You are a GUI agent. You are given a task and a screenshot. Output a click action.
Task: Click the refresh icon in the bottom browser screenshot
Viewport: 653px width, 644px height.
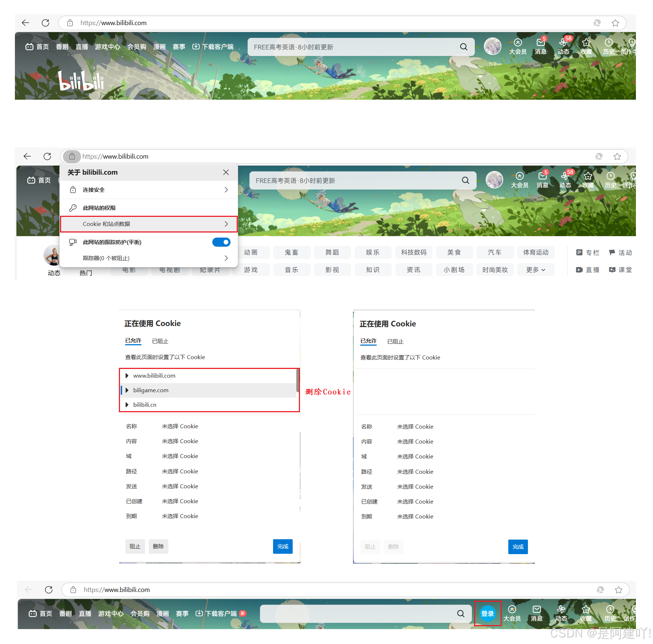tap(49, 590)
